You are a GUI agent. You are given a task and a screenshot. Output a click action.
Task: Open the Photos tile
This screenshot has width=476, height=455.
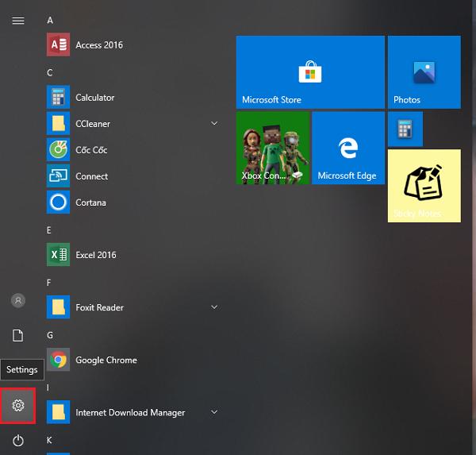coord(424,72)
